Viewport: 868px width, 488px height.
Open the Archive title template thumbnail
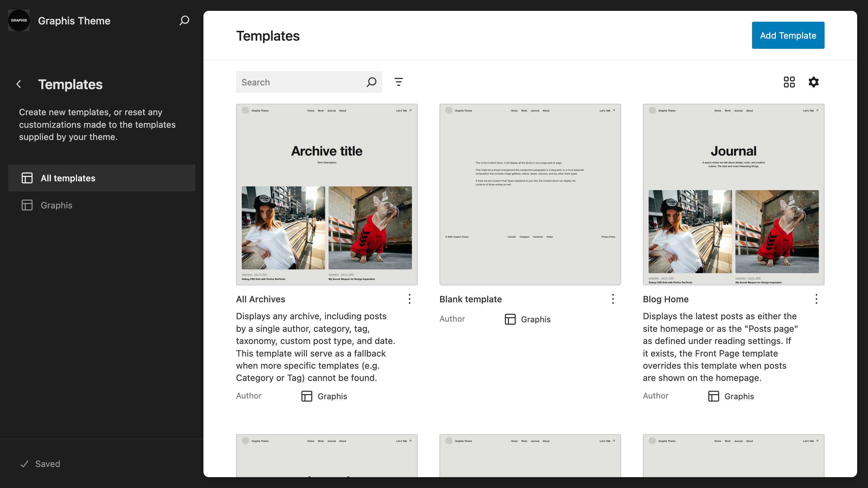[327, 195]
